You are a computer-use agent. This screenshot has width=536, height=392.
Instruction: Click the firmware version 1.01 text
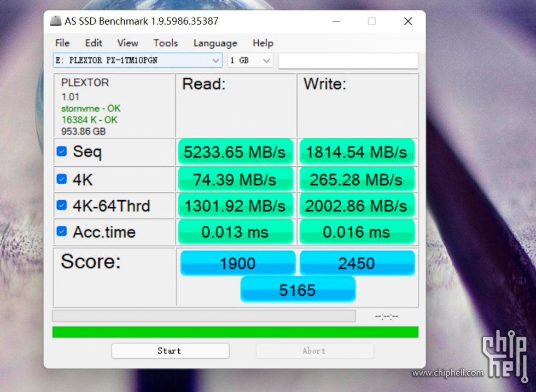70,97
